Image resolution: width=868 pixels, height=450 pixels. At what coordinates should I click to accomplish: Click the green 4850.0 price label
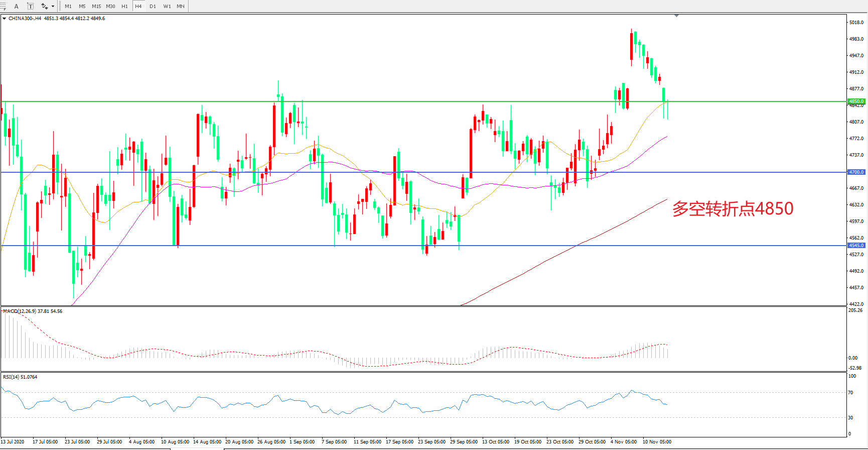pyautogui.click(x=856, y=101)
